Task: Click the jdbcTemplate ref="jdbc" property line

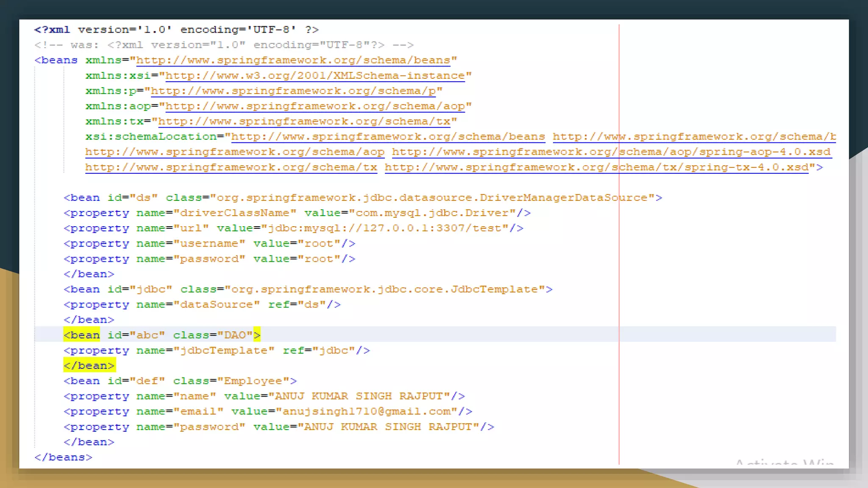Action: (x=217, y=350)
